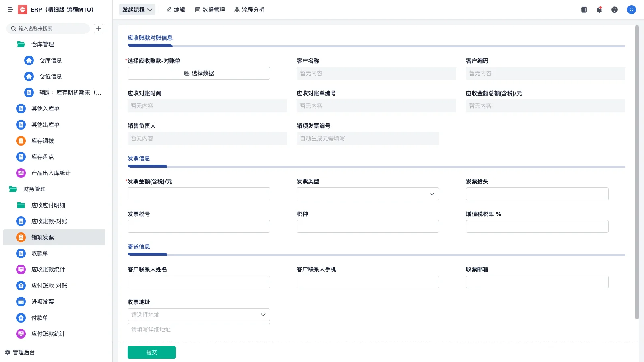Click the 数据管理 toolbar icon

pos(210,10)
